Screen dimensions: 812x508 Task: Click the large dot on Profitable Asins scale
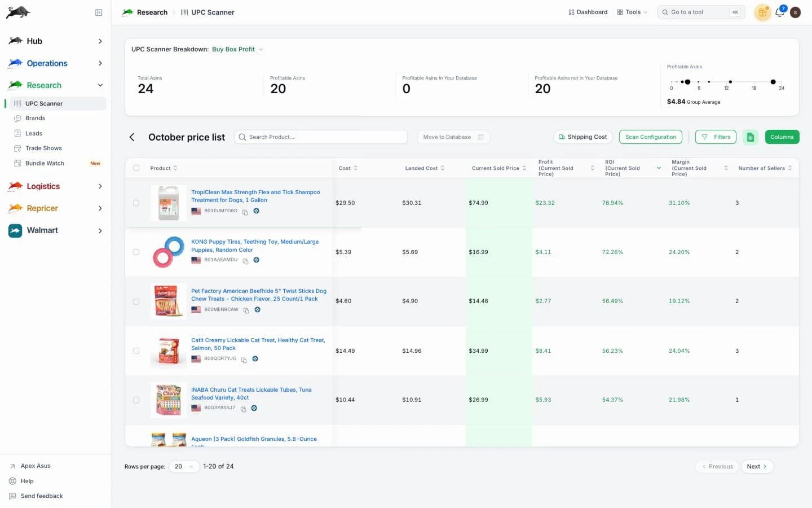coord(687,82)
